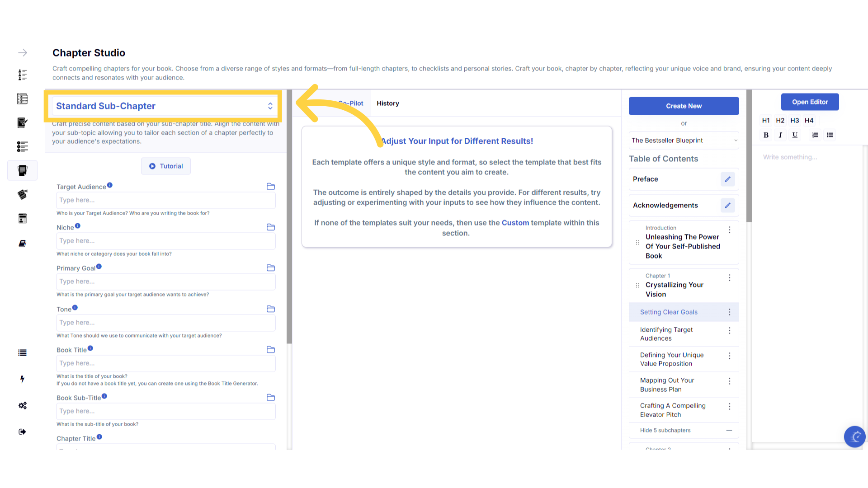868x488 pixels.
Task: Switch to the History tab
Action: tap(387, 103)
